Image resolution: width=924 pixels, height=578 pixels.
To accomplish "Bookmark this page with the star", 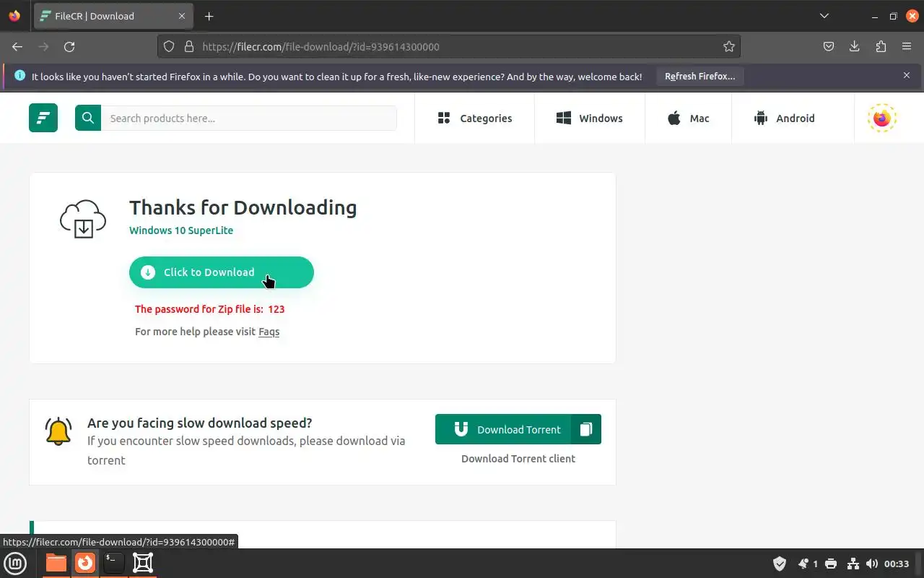I will (x=729, y=46).
